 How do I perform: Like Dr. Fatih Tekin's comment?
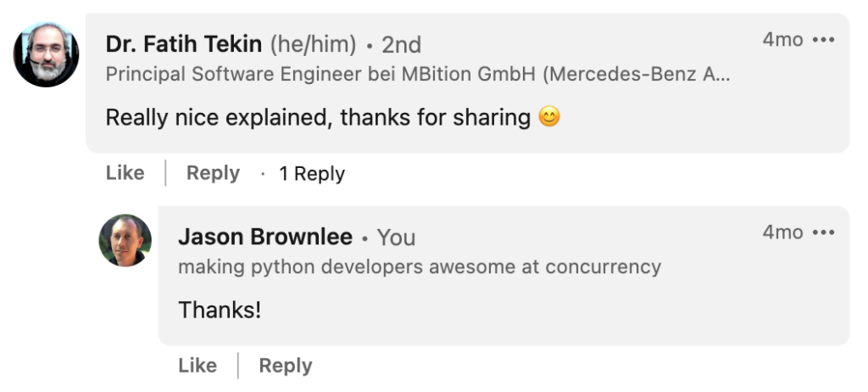pos(125,173)
